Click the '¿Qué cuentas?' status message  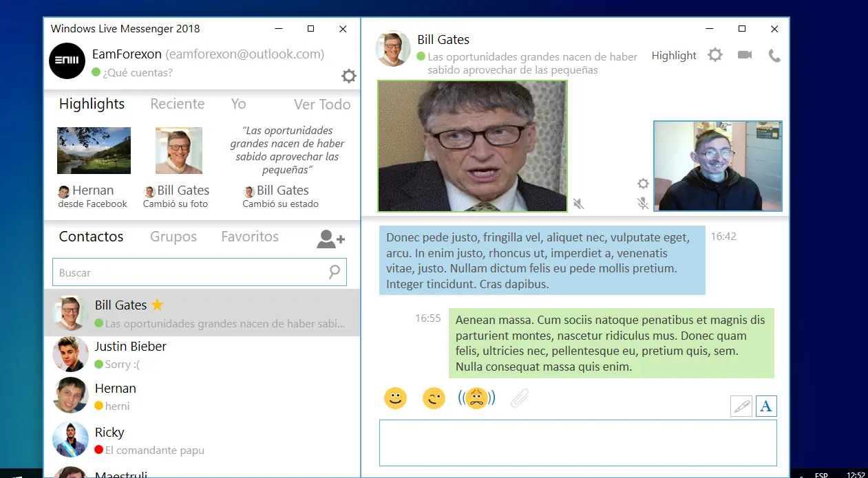[137, 72]
